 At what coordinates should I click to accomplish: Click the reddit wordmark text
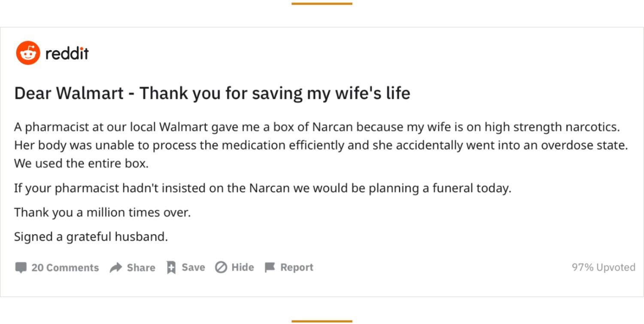67,53
